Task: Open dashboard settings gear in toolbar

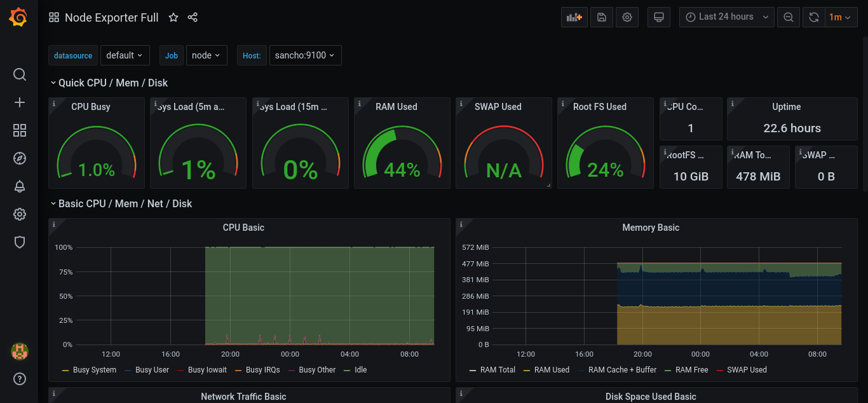Action: tap(627, 17)
